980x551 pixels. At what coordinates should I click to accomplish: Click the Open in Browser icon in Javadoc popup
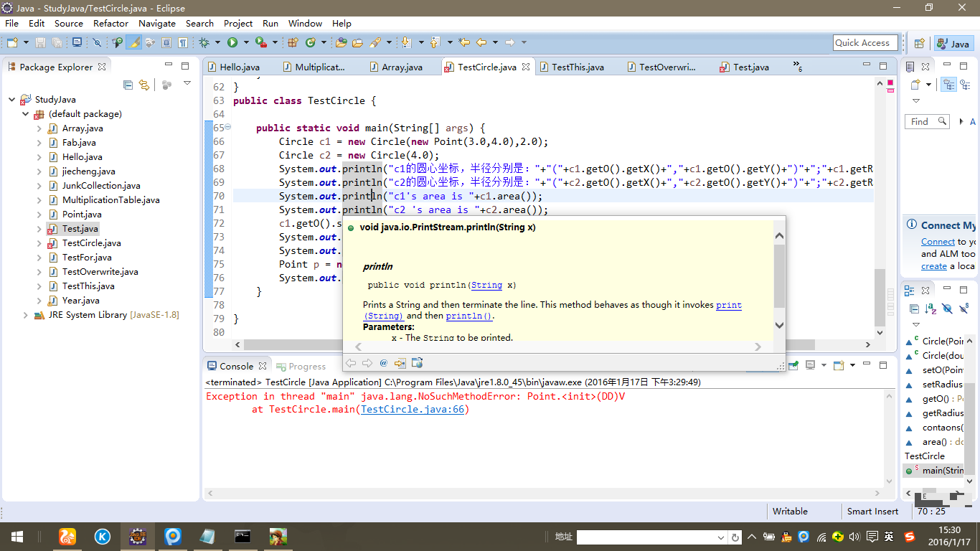tap(417, 363)
